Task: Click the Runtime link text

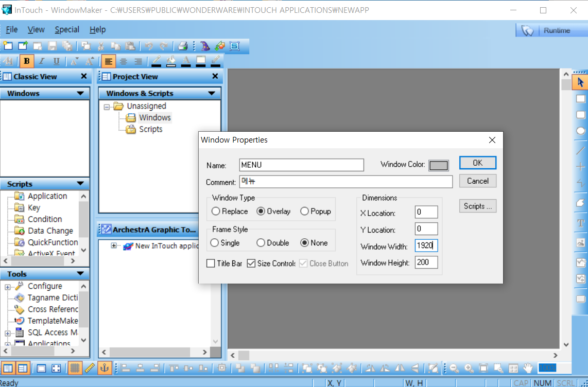Action: tap(557, 30)
